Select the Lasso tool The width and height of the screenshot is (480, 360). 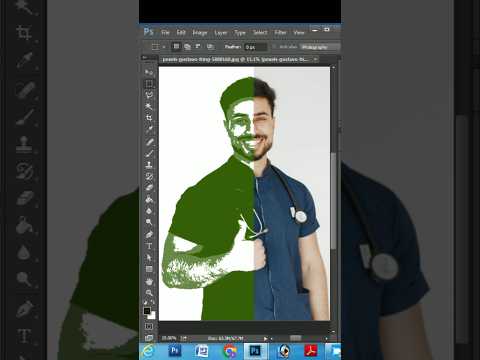(149, 95)
